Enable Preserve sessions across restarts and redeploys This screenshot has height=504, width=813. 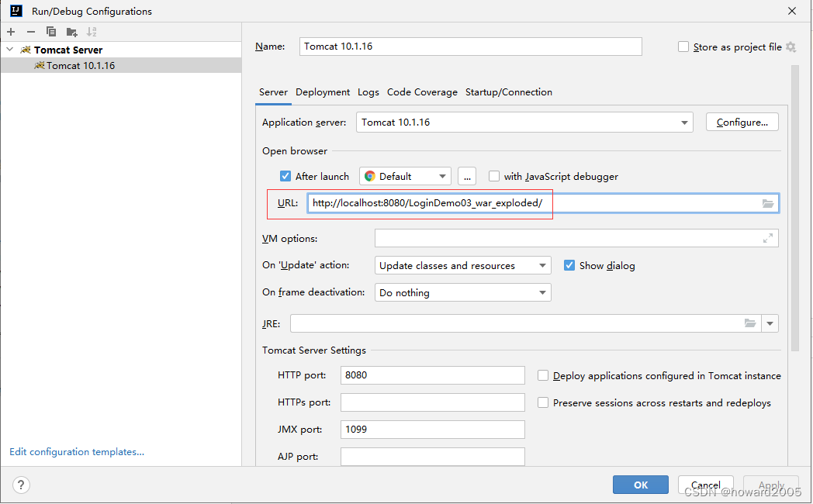pyautogui.click(x=543, y=402)
